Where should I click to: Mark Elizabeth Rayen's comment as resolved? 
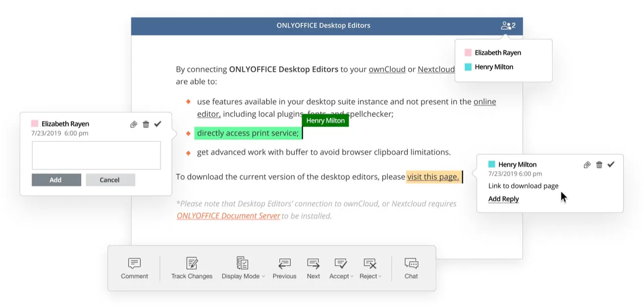(158, 124)
